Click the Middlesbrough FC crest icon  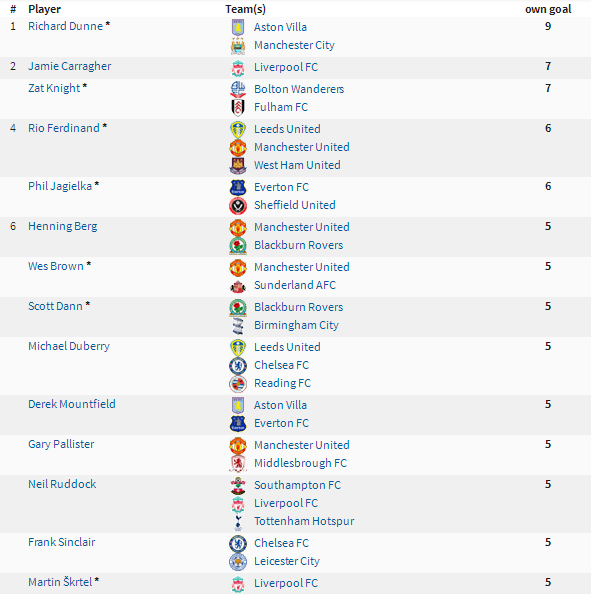pyautogui.click(x=238, y=463)
